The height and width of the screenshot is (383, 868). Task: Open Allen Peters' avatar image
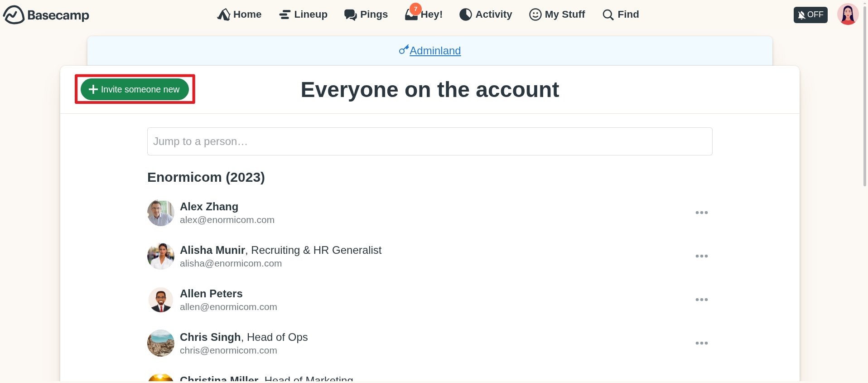coord(161,300)
